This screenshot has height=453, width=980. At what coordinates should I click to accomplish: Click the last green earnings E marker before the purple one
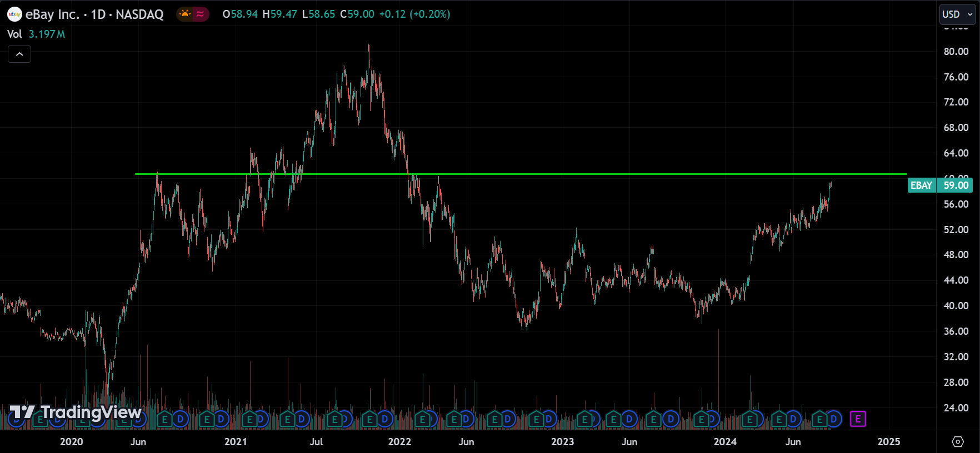[x=820, y=419]
